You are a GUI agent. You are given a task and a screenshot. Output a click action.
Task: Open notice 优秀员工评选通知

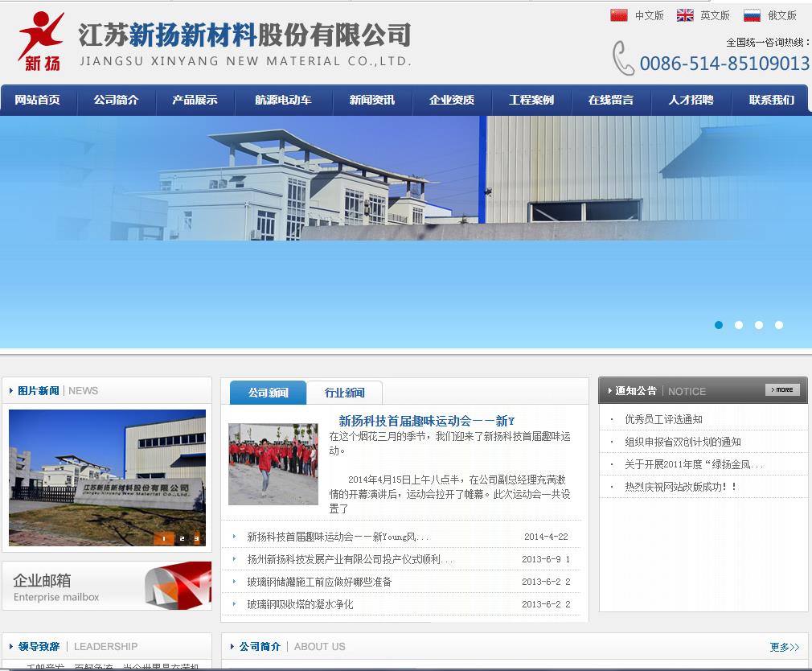pos(663,419)
